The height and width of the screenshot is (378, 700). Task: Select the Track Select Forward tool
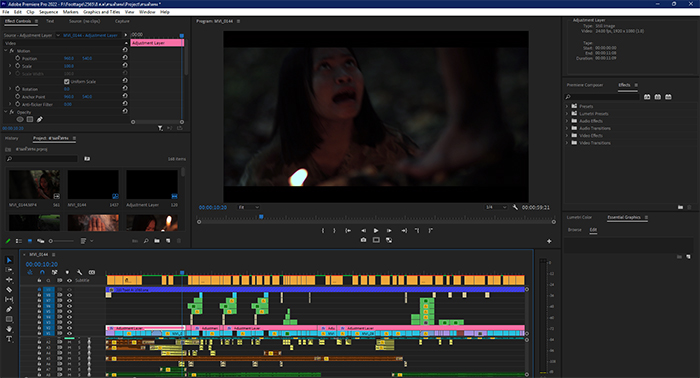(x=9, y=270)
